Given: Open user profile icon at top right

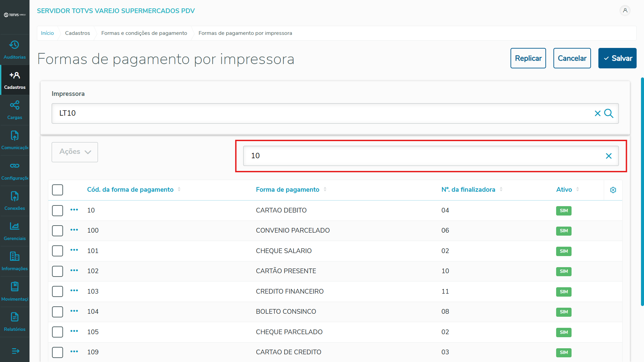Looking at the screenshot, I should point(625,11).
